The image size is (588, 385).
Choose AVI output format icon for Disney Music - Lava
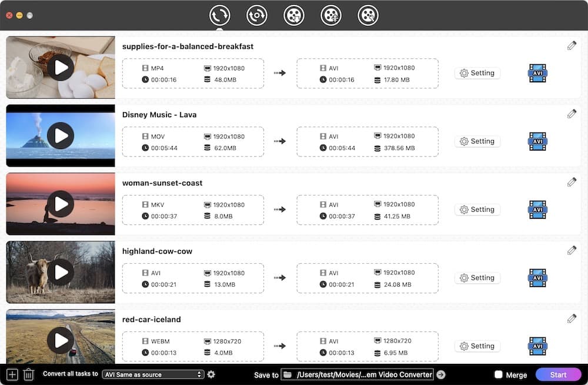coord(537,141)
